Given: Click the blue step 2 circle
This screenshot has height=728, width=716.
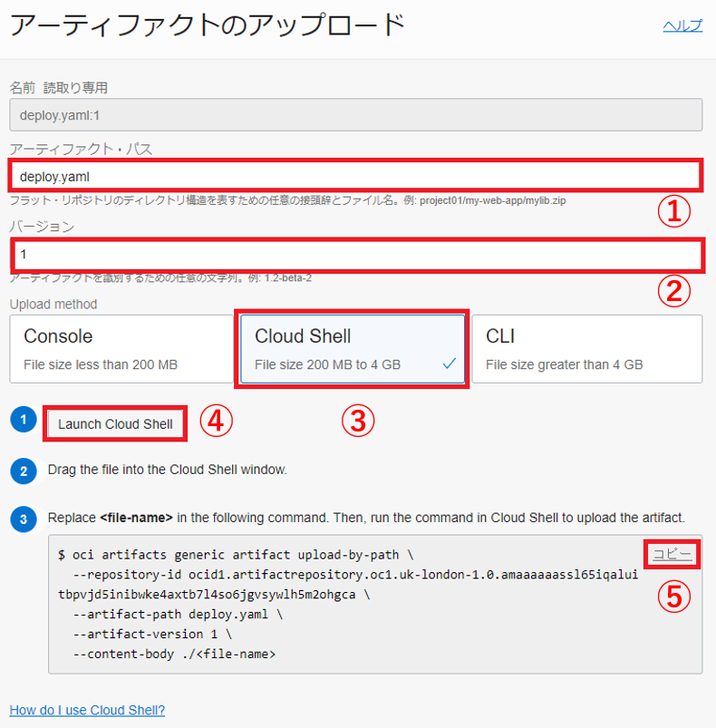Looking at the screenshot, I should (x=23, y=471).
